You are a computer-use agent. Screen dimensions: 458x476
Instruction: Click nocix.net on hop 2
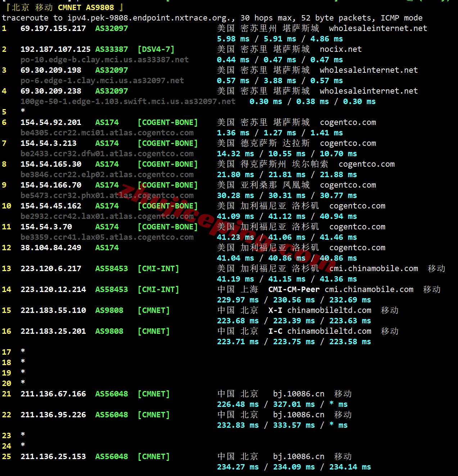(341, 49)
